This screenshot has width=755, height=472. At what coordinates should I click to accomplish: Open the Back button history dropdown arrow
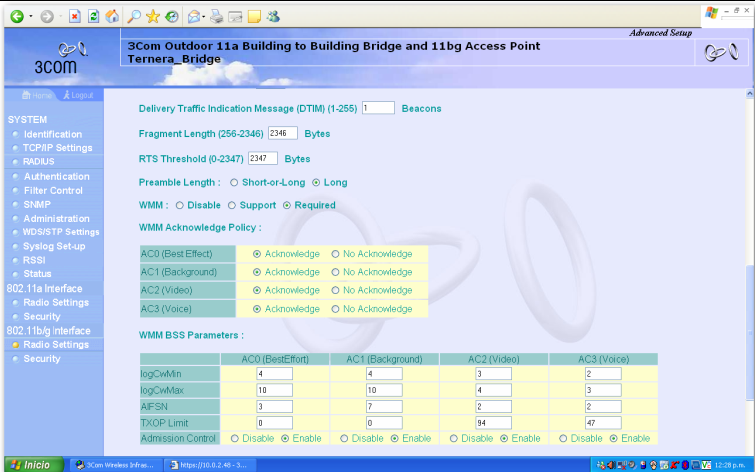[31, 16]
